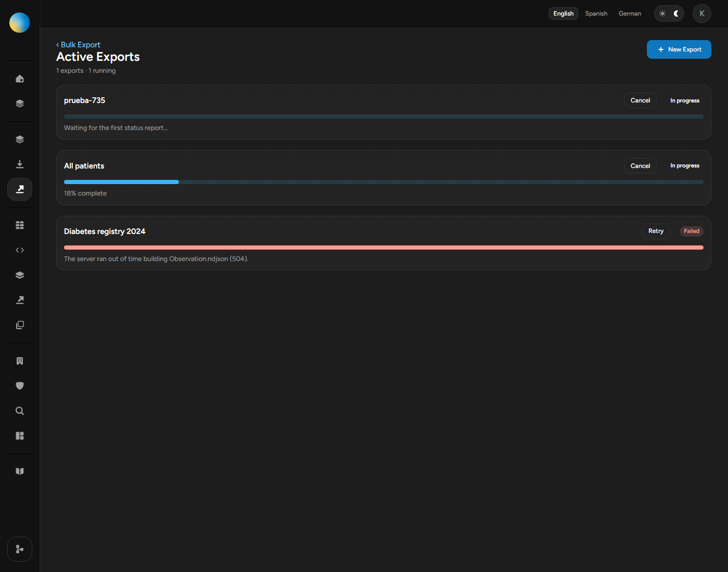Click the All patients progress bar
Image resolution: width=728 pixels, height=572 pixels.
tap(384, 182)
